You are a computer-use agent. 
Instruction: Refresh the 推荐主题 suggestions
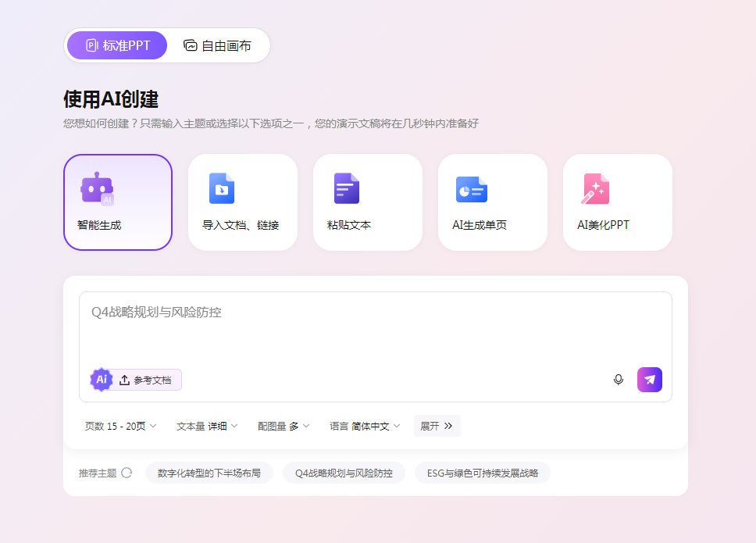coord(127,473)
